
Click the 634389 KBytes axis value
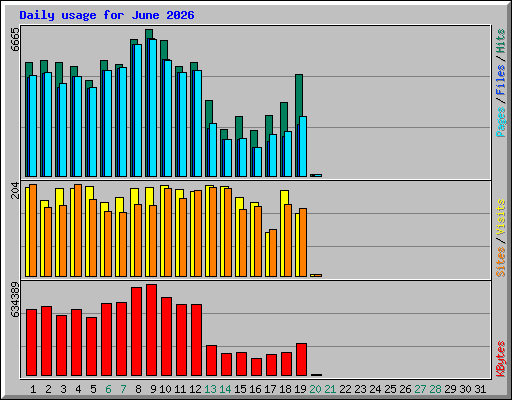(x=15, y=299)
